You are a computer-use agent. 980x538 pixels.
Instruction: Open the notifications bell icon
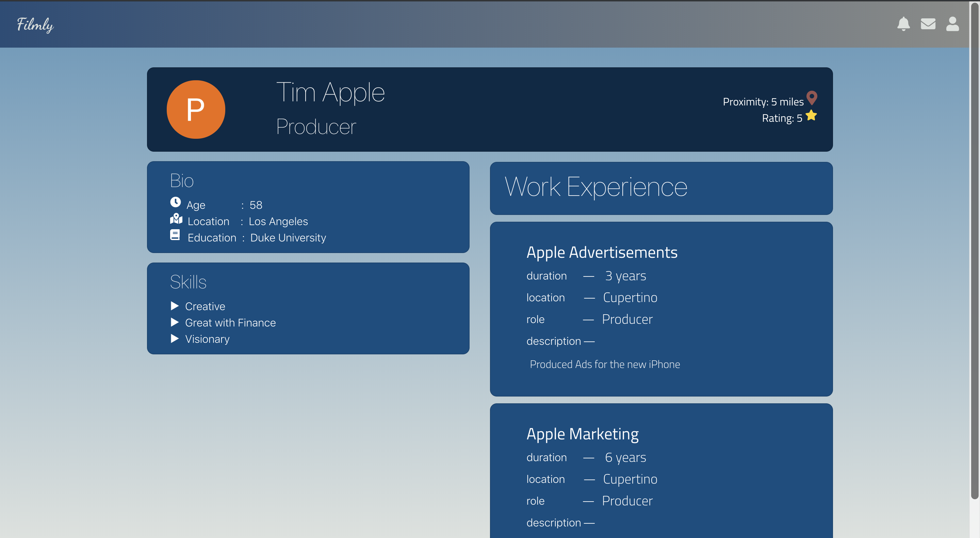click(x=903, y=24)
